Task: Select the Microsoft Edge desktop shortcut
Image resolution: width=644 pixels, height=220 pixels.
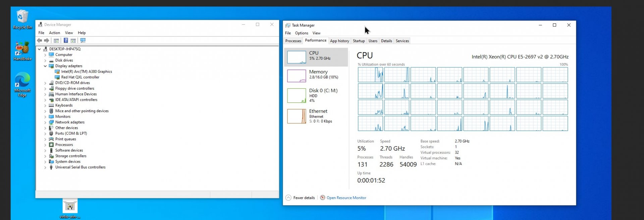Action: [x=22, y=85]
